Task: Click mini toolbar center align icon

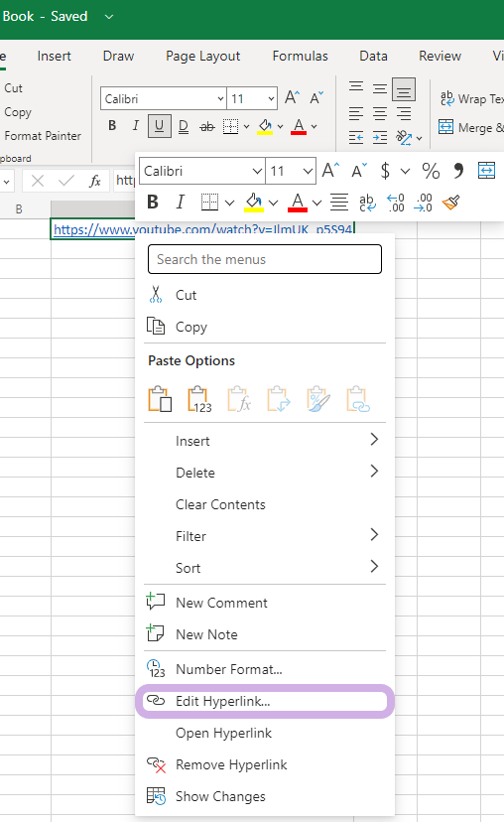Action: click(339, 203)
